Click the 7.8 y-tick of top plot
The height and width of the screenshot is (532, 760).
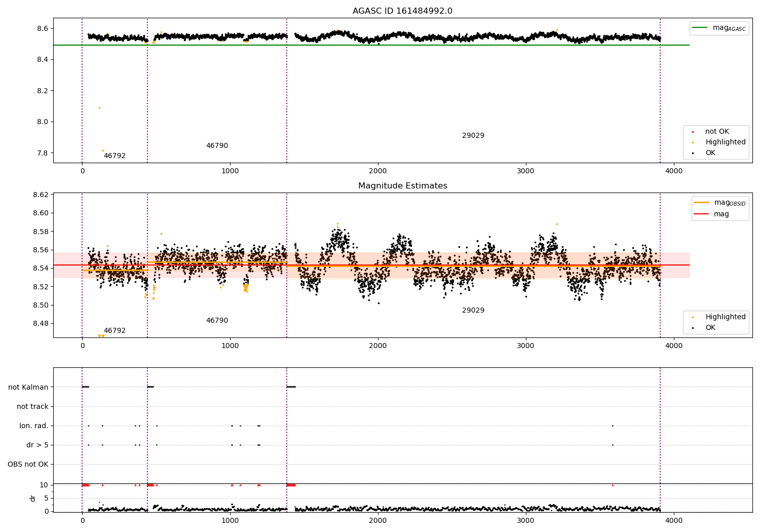[x=42, y=154]
